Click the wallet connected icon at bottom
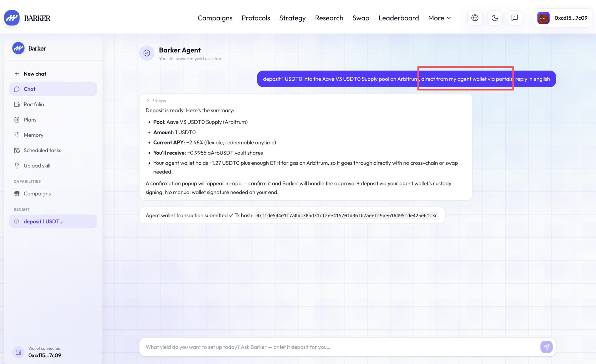Viewport: 596px width, 364px height. [x=18, y=352]
